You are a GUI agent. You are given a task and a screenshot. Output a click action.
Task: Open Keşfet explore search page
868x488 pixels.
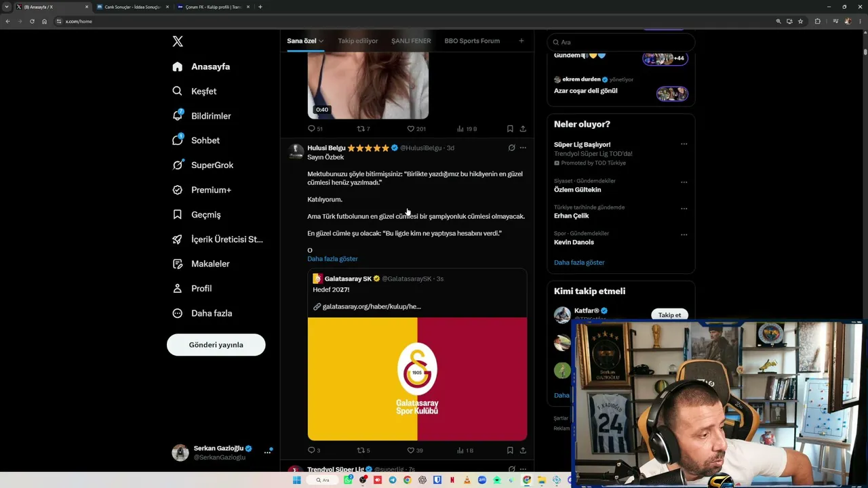[195, 91]
